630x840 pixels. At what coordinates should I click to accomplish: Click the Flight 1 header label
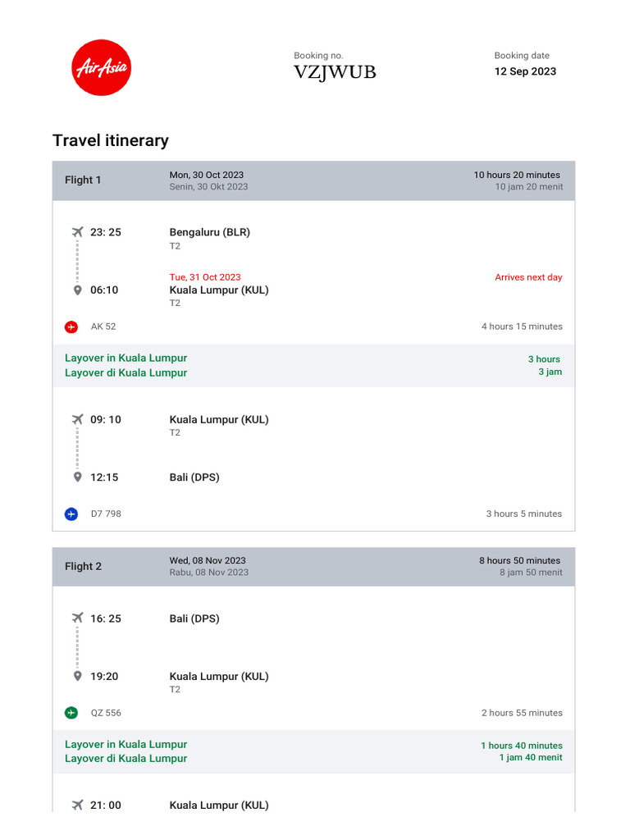pos(83,180)
